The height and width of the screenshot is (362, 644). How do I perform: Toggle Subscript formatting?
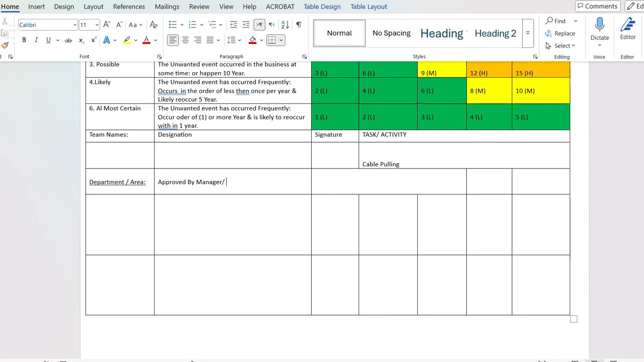81,40
